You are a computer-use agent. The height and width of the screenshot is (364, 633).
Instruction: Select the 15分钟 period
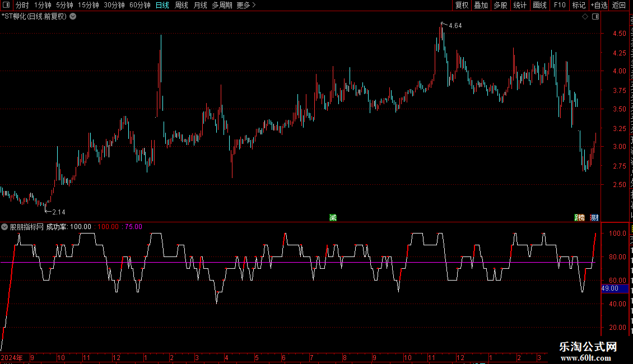(89, 5)
